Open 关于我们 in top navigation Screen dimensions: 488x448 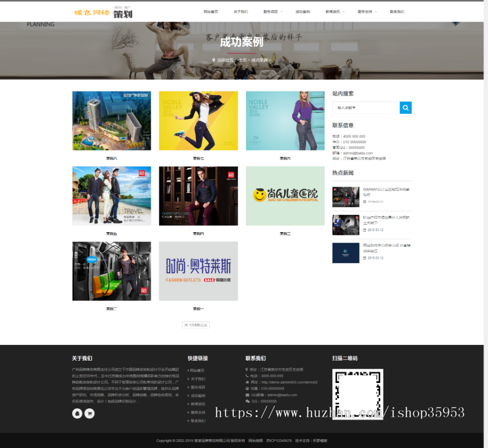pos(240,11)
